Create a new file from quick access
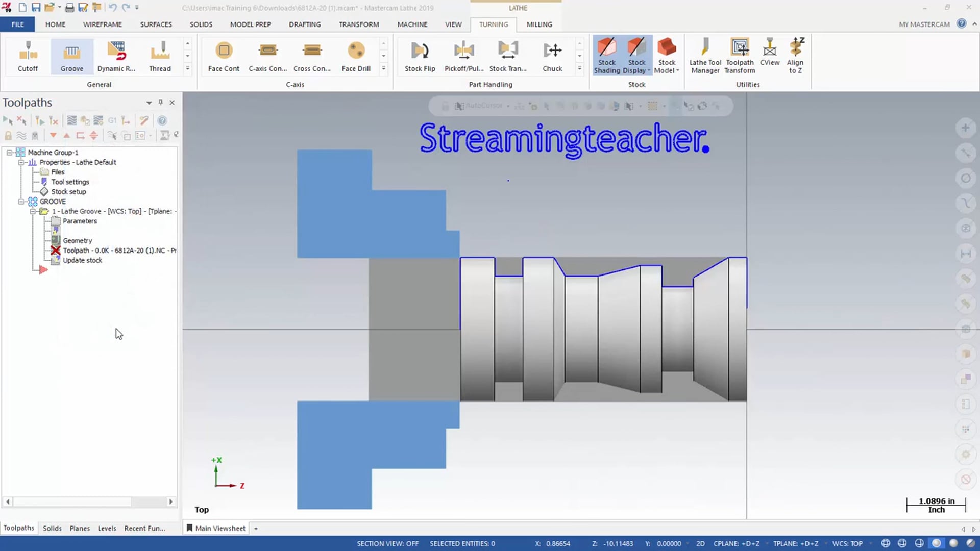This screenshot has height=551, width=980. (x=22, y=8)
